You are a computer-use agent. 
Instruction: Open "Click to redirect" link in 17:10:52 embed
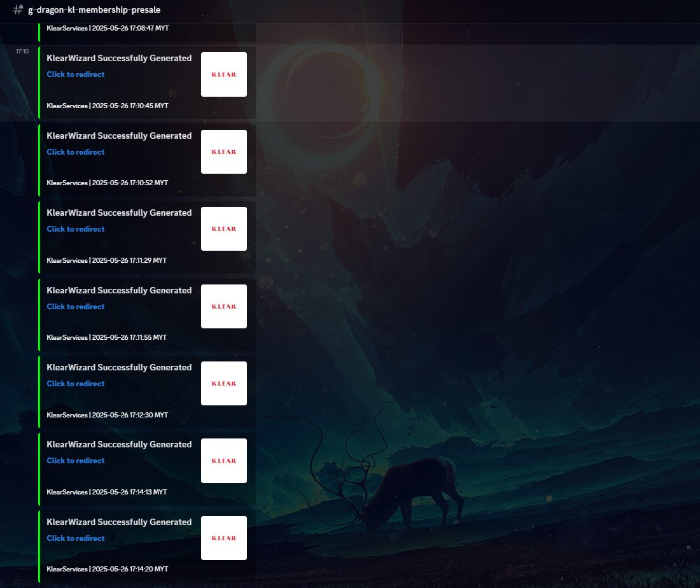[x=76, y=152]
